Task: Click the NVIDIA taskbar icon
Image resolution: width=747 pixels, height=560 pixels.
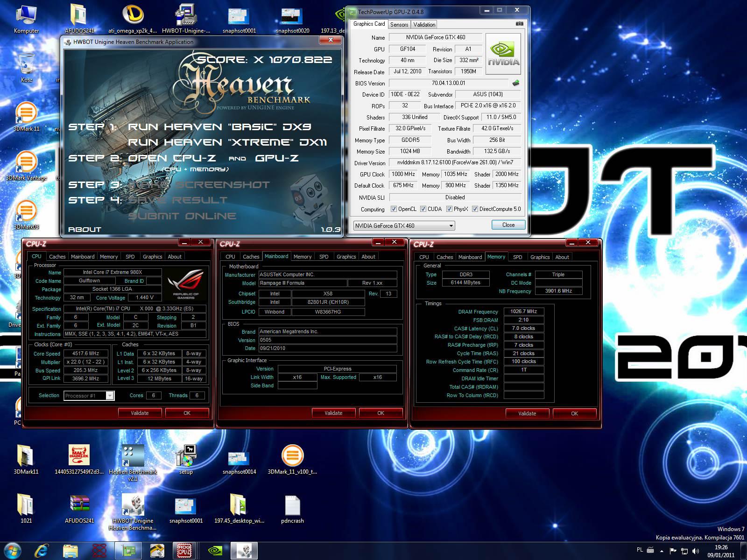Action: click(215, 551)
